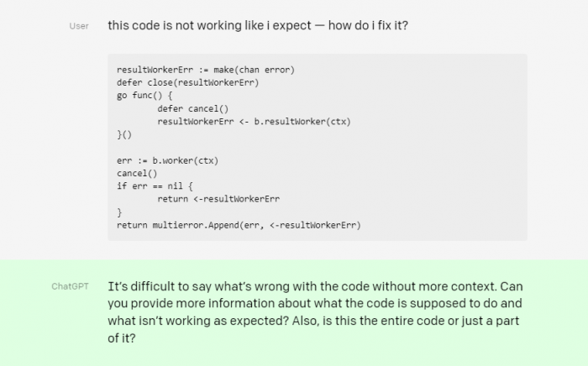Click the "ChatGPT" speaker label
The width and height of the screenshot is (588, 366).
pyautogui.click(x=70, y=286)
